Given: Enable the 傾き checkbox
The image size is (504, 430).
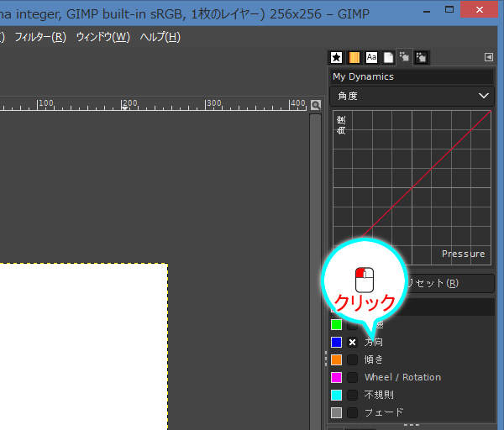Looking at the screenshot, I should click(353, 360).
